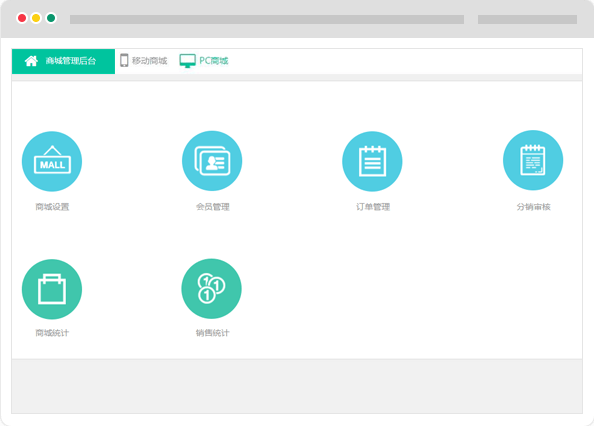Switch to the 移动商城 tab

pyautogui.click(x=144, y=61)
